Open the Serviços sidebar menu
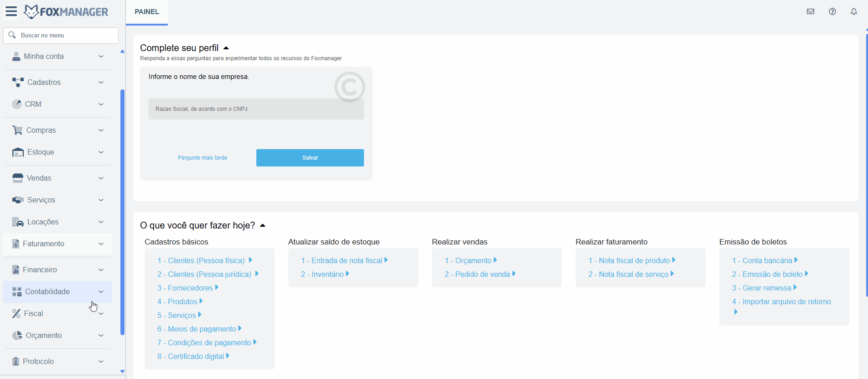This screenshot has height=379, width=868. [57, 200]
